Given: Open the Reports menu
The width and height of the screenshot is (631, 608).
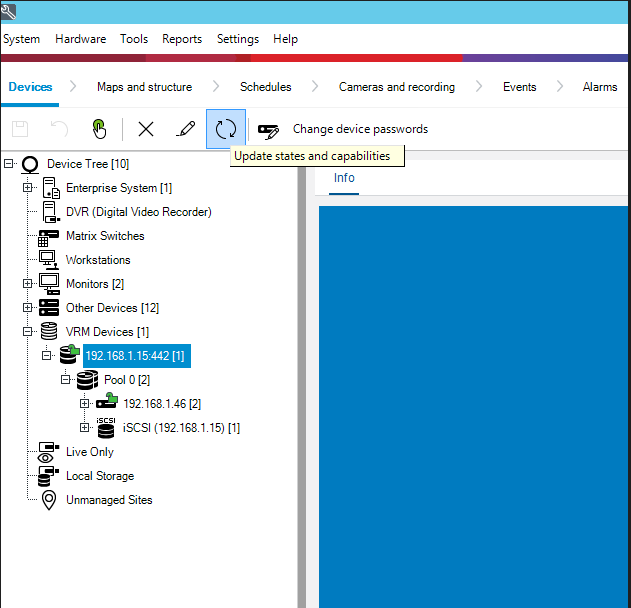Looking at the screenshot, I should coord(181,39).
